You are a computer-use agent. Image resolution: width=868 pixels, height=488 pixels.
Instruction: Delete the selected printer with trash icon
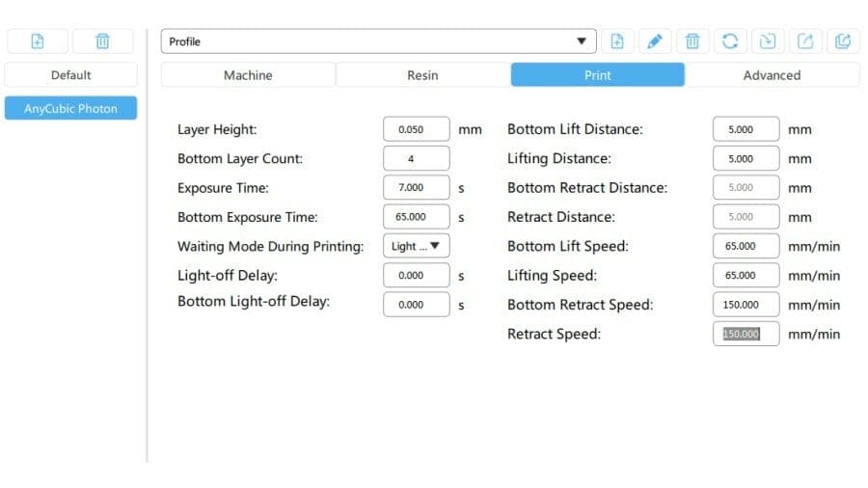pos(103,41)
